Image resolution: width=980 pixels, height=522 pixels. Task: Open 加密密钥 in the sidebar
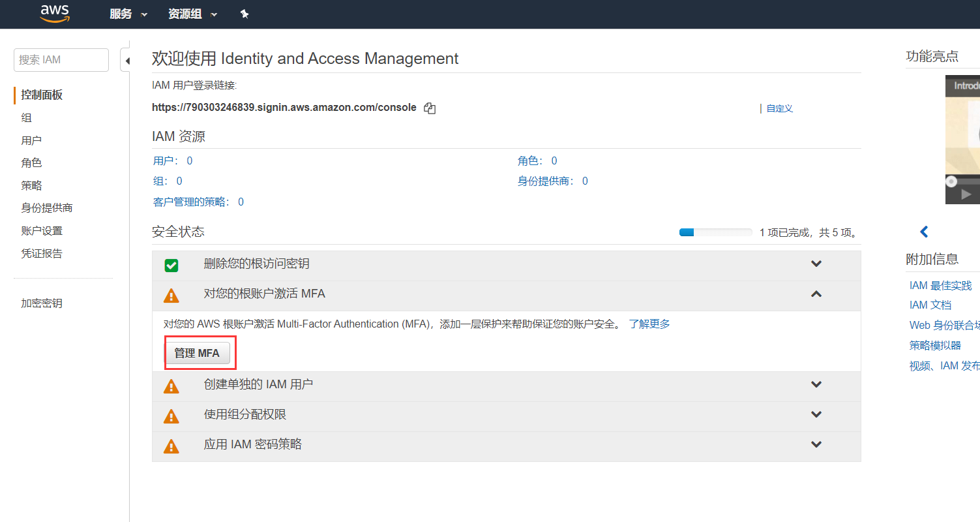pyautogui.click(x=42, y=303)
